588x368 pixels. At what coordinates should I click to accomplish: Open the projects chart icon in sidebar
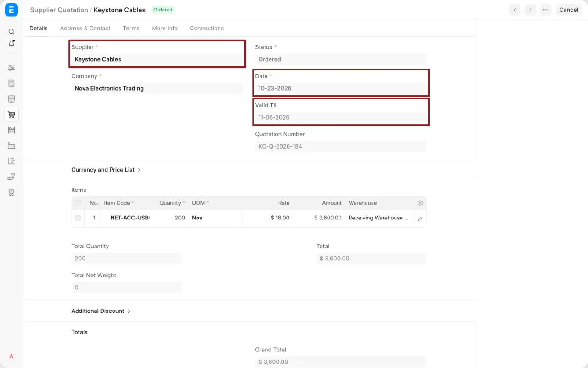click(11, 161)
